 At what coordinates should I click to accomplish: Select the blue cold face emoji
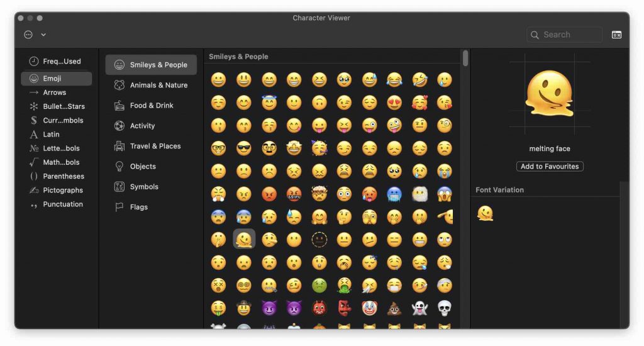tap(394, 194)
